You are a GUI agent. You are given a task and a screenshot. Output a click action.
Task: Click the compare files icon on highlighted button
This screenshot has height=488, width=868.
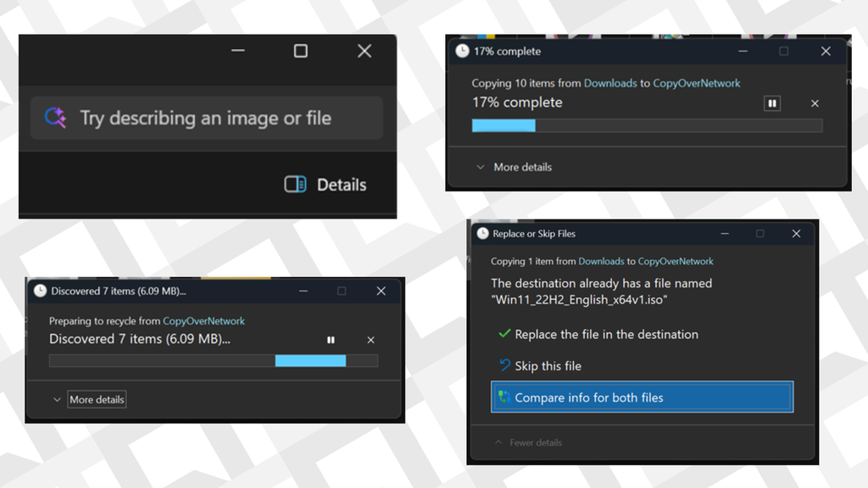coord(504,396)
